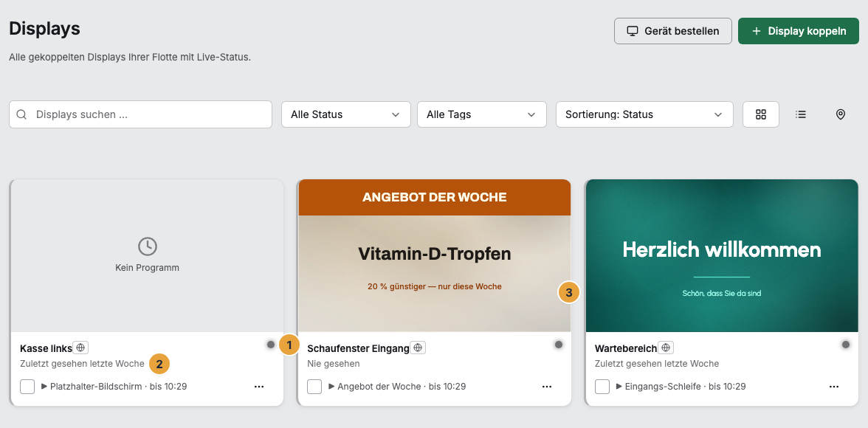Click the Displays page heading

pyautogui.click(x=45, y=28)
